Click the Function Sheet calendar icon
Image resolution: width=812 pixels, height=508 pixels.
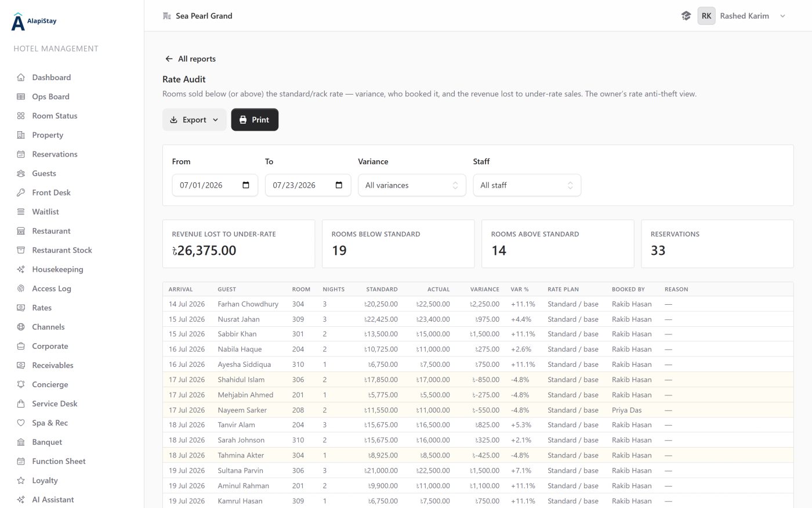(21, 460)
